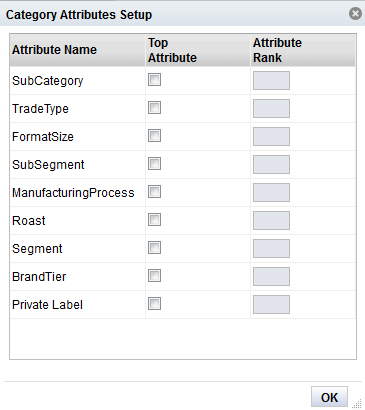Viewport: 365px width, 410px height.
Task: Toggle ManufacturingProcess Top Attribute checkbox
Action: click(154, 192)
